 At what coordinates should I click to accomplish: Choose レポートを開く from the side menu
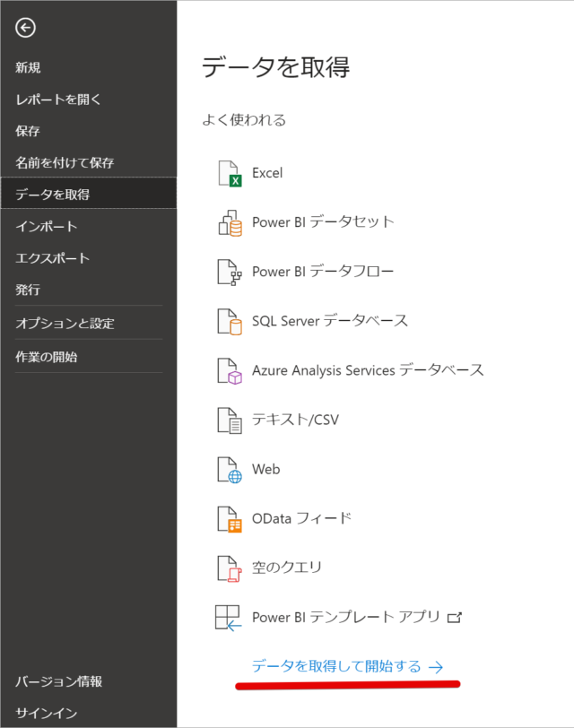pos(58,100)
